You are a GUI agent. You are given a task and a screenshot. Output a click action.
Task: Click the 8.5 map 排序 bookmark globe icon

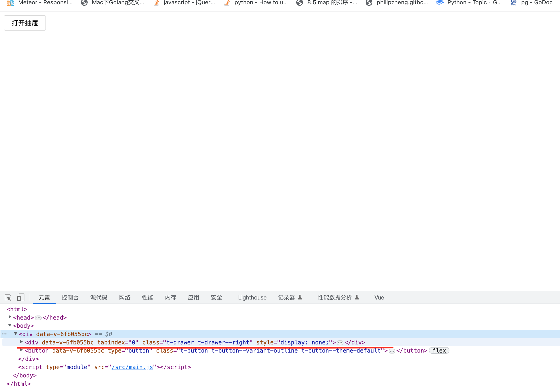pos(300,3)
